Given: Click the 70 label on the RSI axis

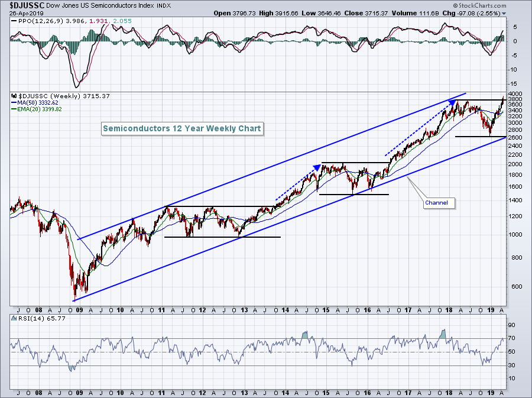Looking at the screenshot, I should coord(512,338).
